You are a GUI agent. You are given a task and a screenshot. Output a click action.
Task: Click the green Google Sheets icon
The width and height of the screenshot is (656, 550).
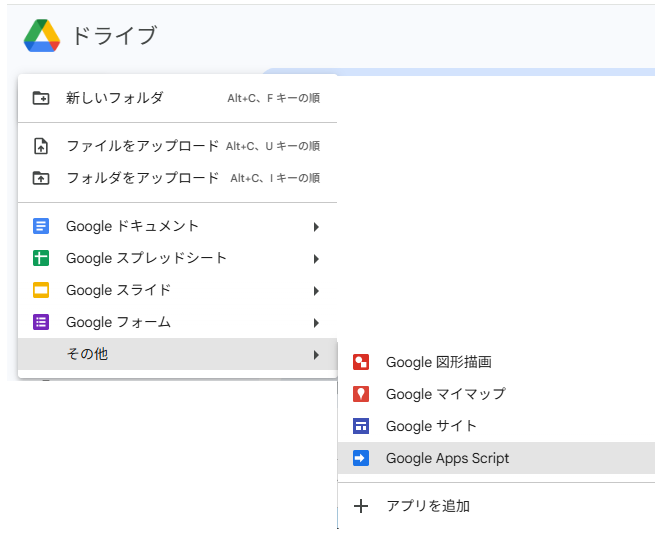pyautogui.click(x=41, y=258)
